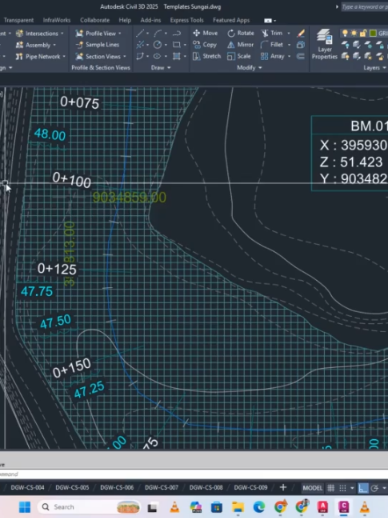Click the Explode icon in Modify
This screenshot has height=518, width=388.
pyautogui.click(x=301, y=45)
